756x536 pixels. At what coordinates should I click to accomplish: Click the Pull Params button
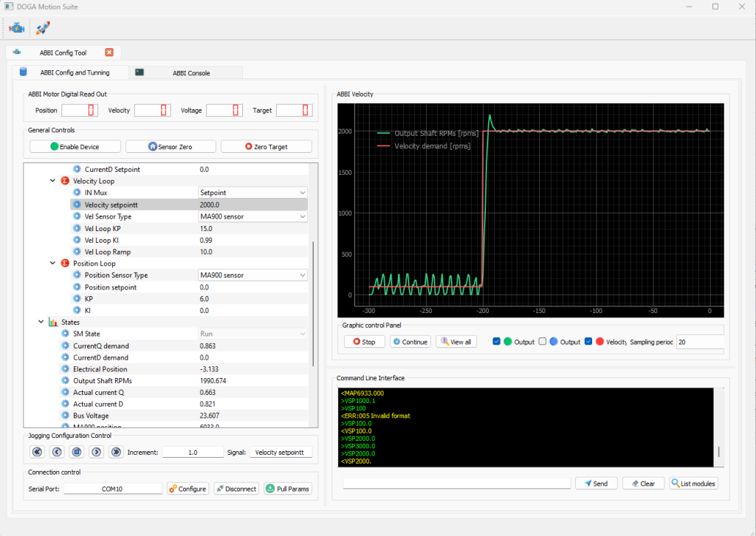[288, 488]
